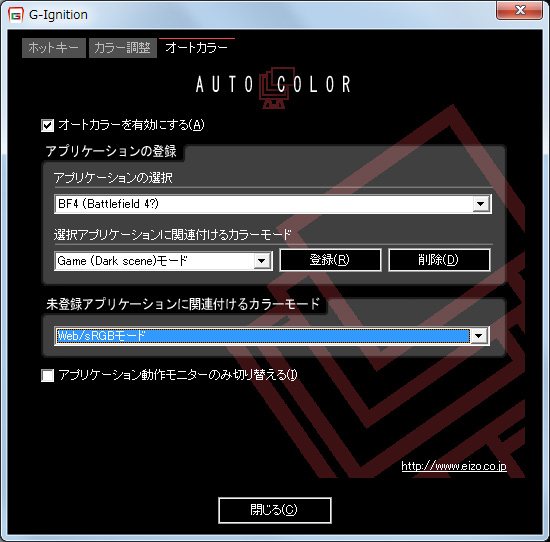550x542 pixels.
Task: Disable the オートカラーを有効にする checkbox
Action: (47, 125)
